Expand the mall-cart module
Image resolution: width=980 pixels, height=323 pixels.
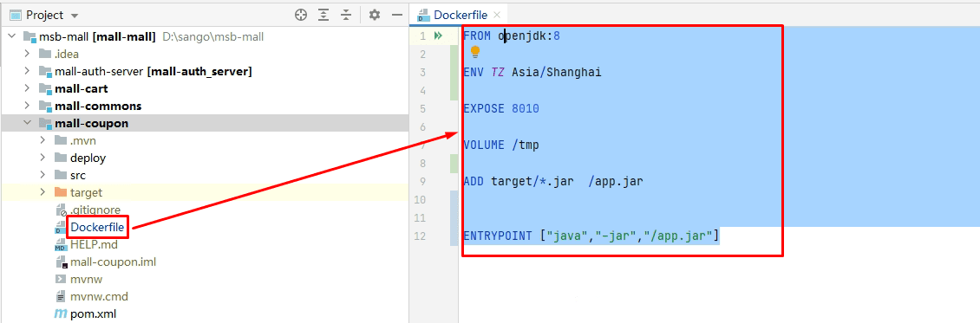click(27, 88)
